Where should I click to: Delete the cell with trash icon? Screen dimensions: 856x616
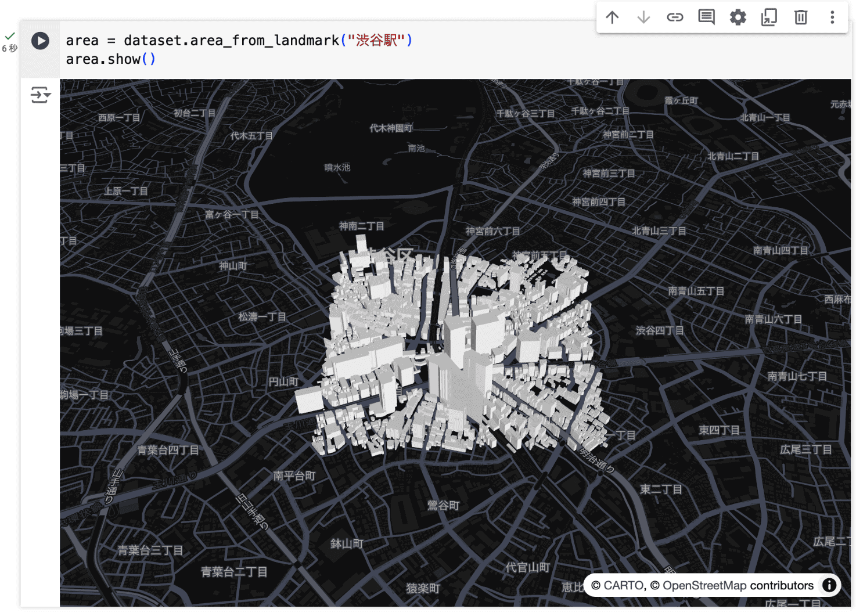coord(801,17)
